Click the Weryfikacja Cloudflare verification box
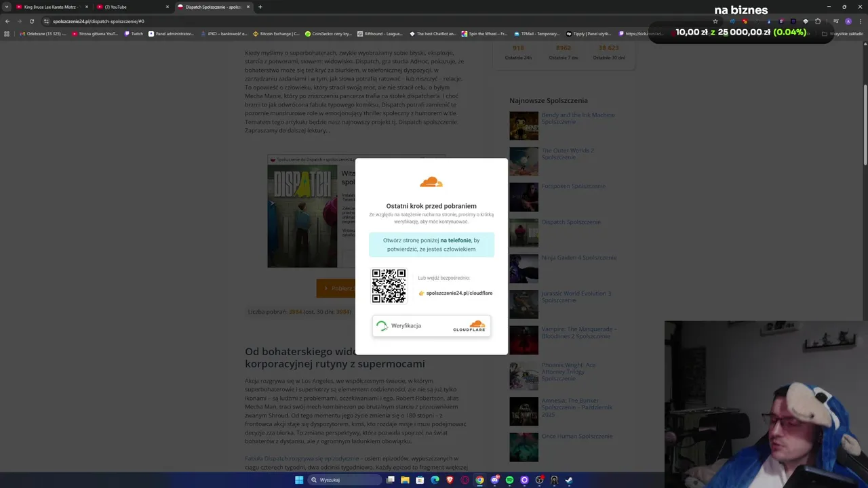868x488 pixels. pos(431,326)
